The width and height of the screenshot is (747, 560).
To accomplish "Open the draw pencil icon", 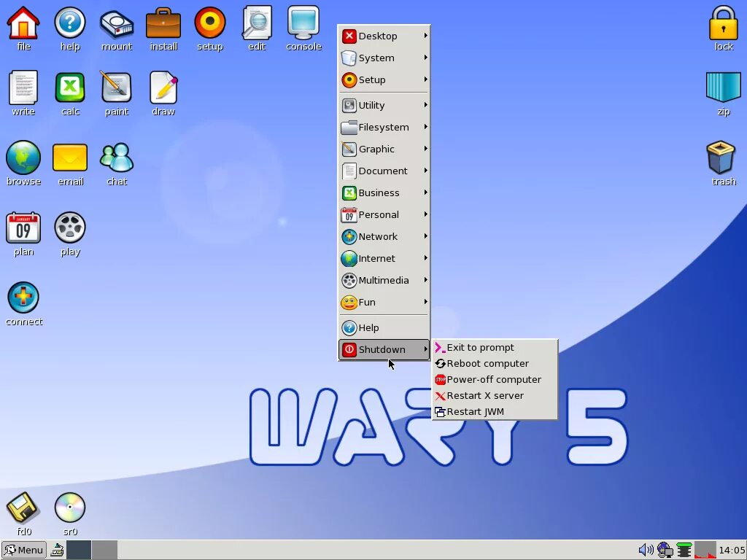I will (163, 87).
